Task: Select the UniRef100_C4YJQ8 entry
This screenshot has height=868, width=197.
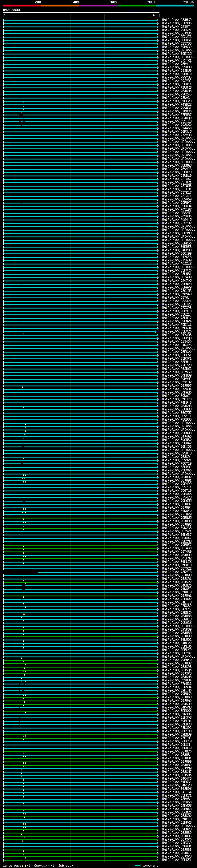Action: (x=177, y=335)
